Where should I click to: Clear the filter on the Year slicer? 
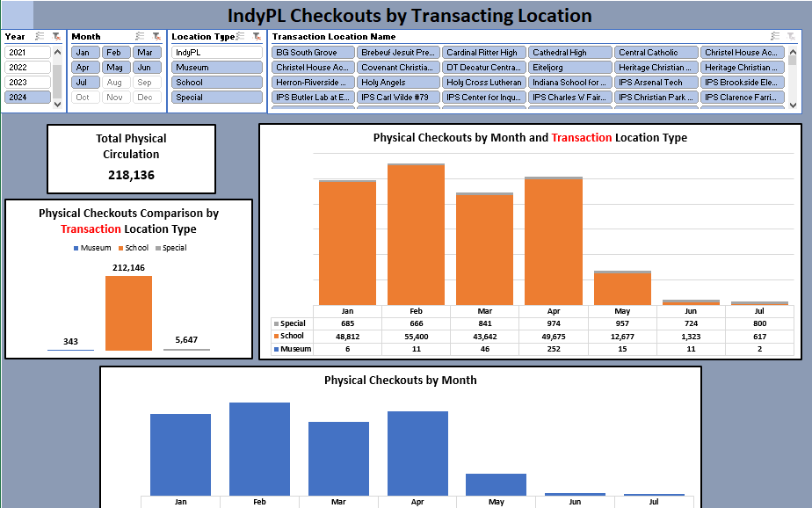pyautogui.click(x=56, y=36)
